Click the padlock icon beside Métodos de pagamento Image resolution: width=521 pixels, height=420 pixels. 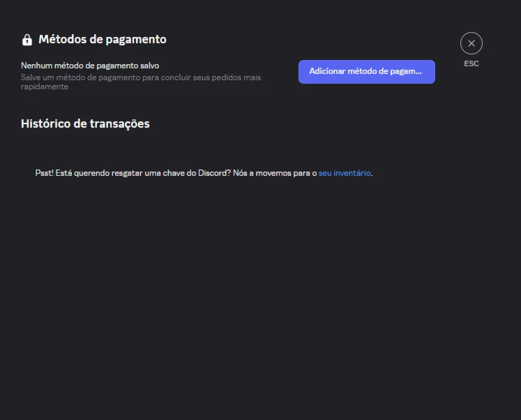point(27,40)
